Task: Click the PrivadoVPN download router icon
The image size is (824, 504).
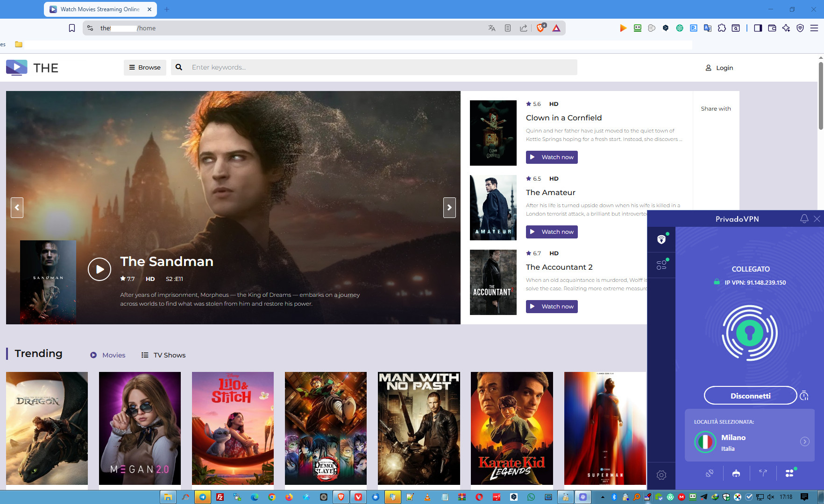Action: pos(736,473)
